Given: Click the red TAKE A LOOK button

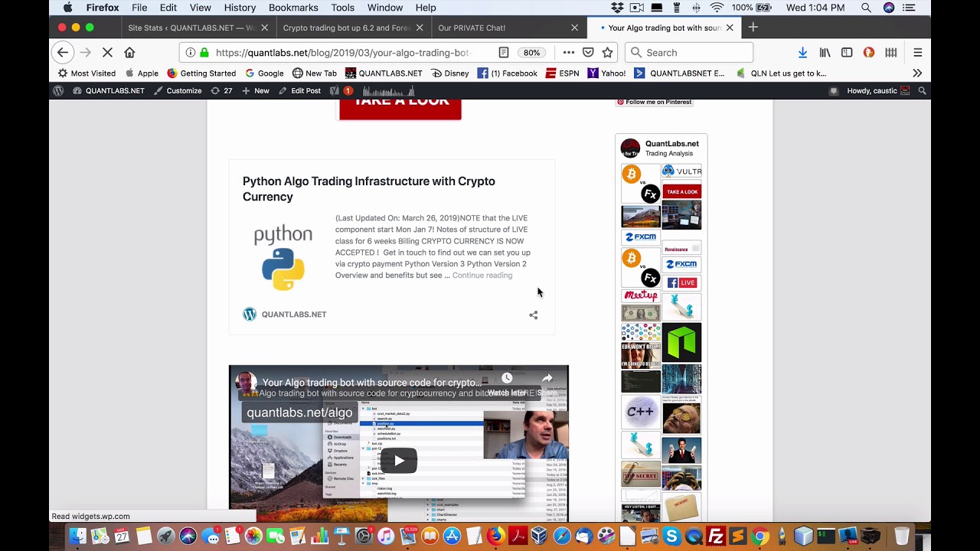Looking at the screenshot, I should pos(400,108).
